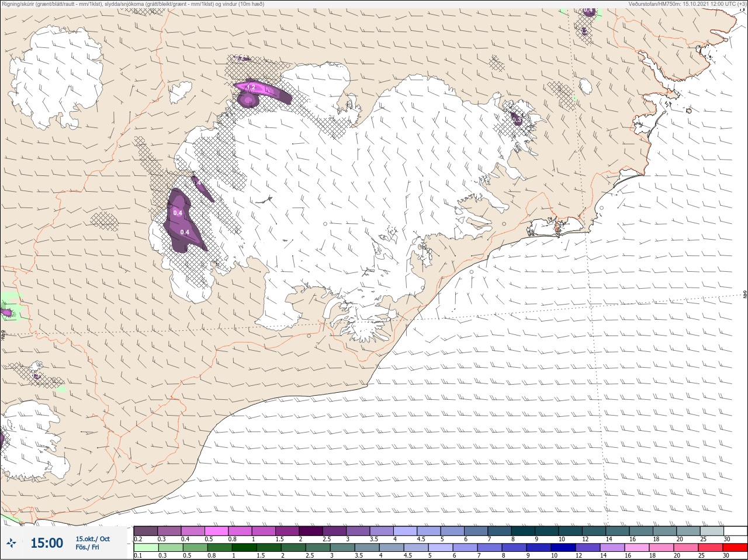
Task: Pick the dark plum 0.2 swatch in the top legend row
Action: coord(146,531)
